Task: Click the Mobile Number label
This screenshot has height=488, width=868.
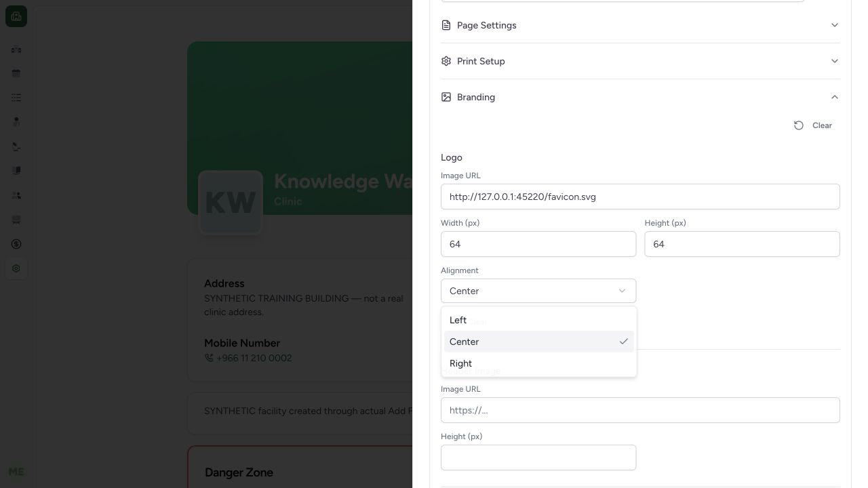Action: click(242, 343)
